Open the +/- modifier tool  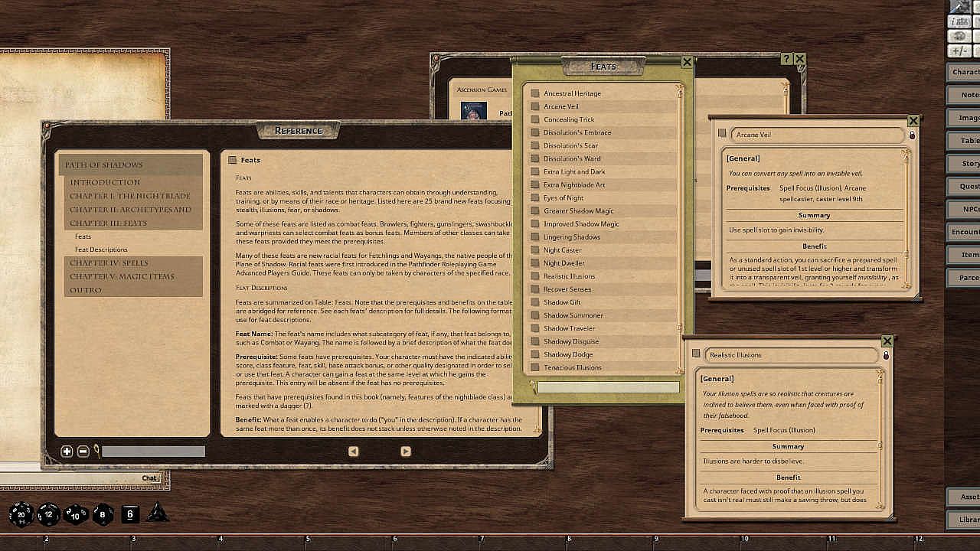959,51
